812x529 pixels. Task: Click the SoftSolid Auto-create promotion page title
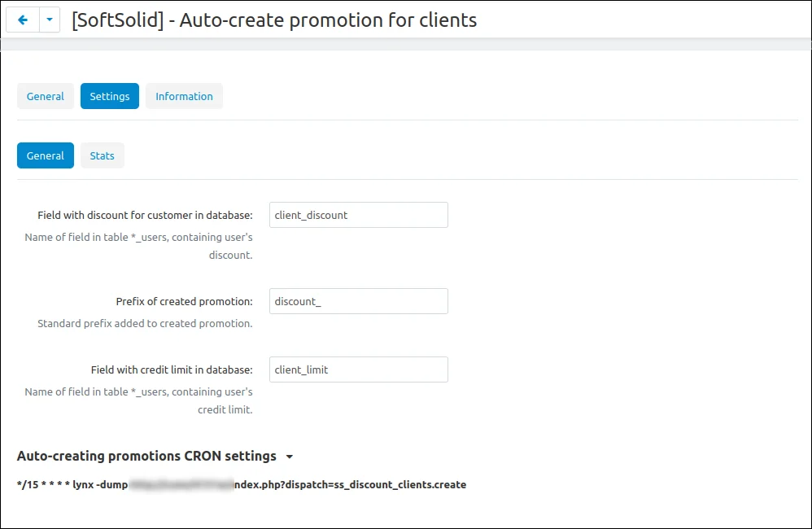[274, 20]
